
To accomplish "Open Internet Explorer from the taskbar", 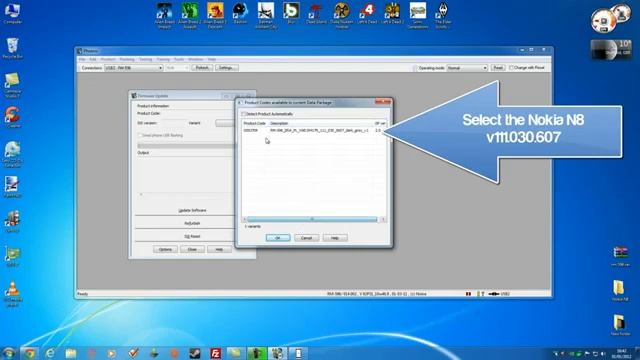I will click(50, 353).
